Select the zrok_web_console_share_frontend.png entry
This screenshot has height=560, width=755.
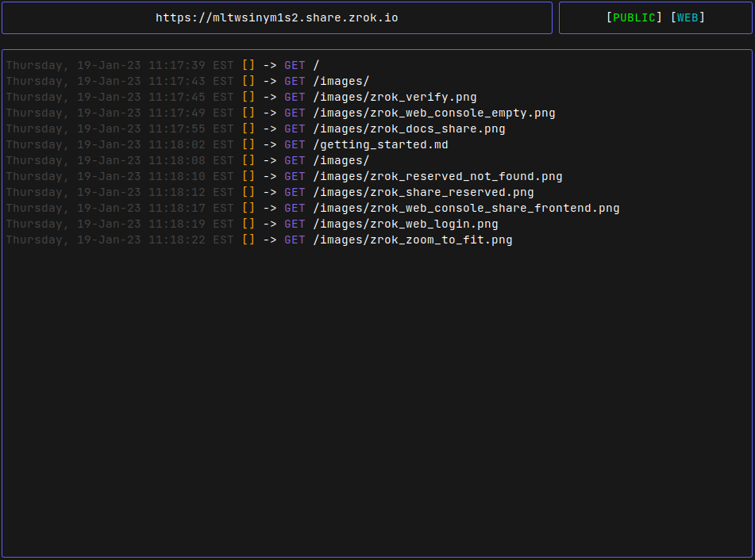(465, 208)
